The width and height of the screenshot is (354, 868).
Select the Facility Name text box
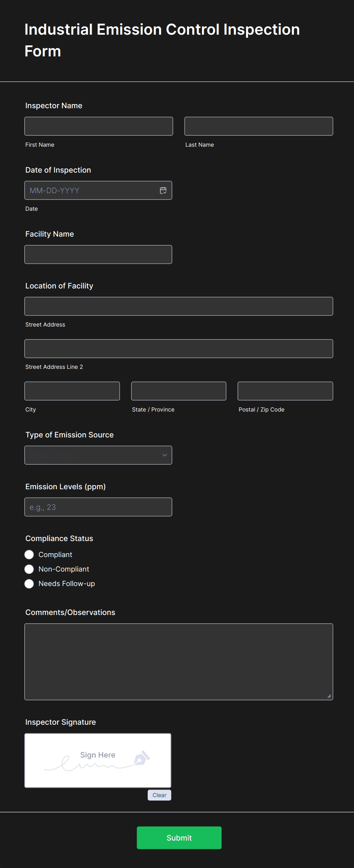point(98,255)
